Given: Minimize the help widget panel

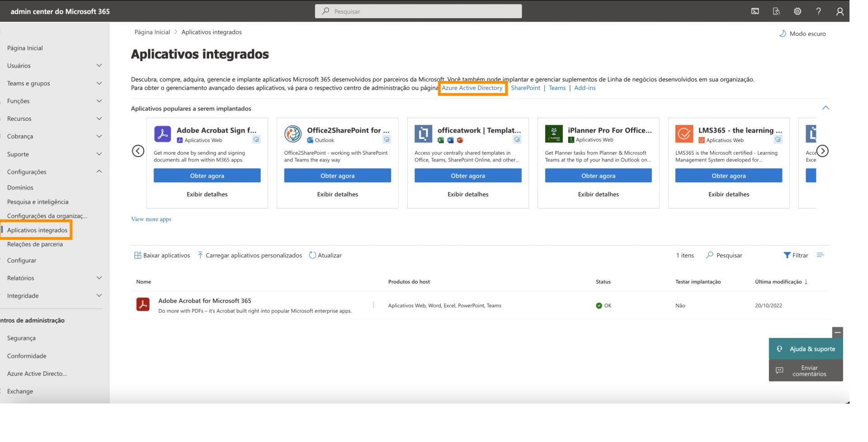Looking at the screenshot, I should [837, 333].
